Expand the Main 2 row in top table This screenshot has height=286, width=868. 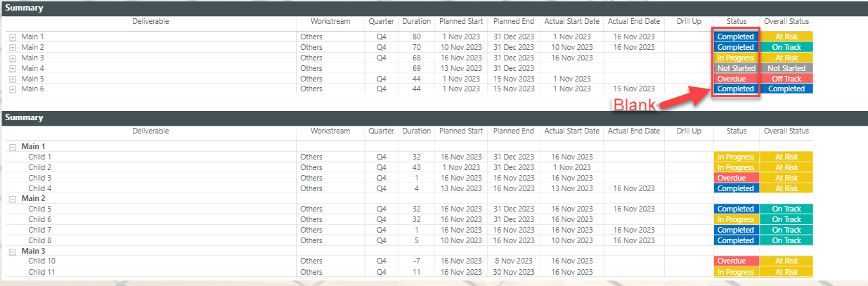[x=13, y=47]
